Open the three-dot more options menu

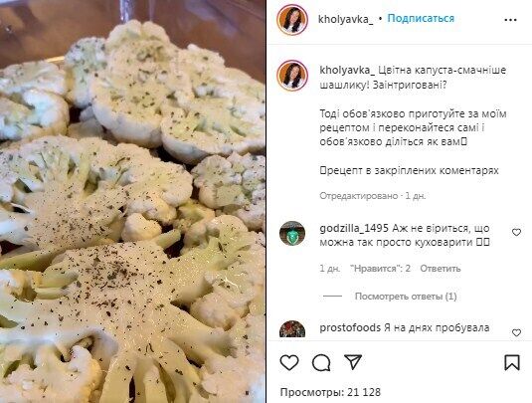point(510,20)
